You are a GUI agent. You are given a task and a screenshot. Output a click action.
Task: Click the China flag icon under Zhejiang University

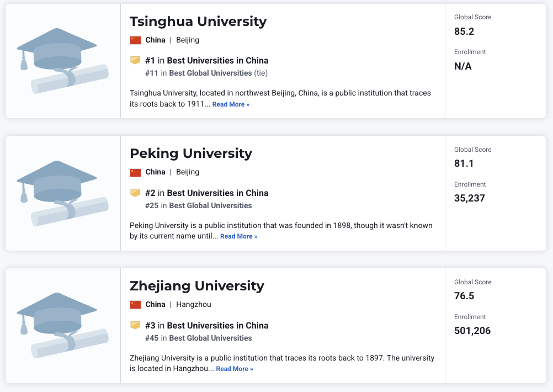coord(135,305)
